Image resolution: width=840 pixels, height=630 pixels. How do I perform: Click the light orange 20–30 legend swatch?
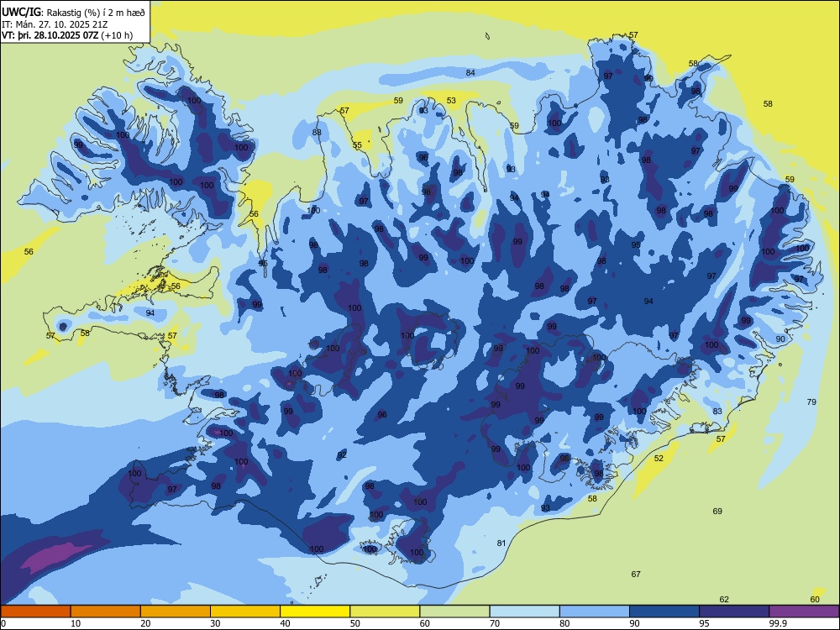click(x=176, y=612)
